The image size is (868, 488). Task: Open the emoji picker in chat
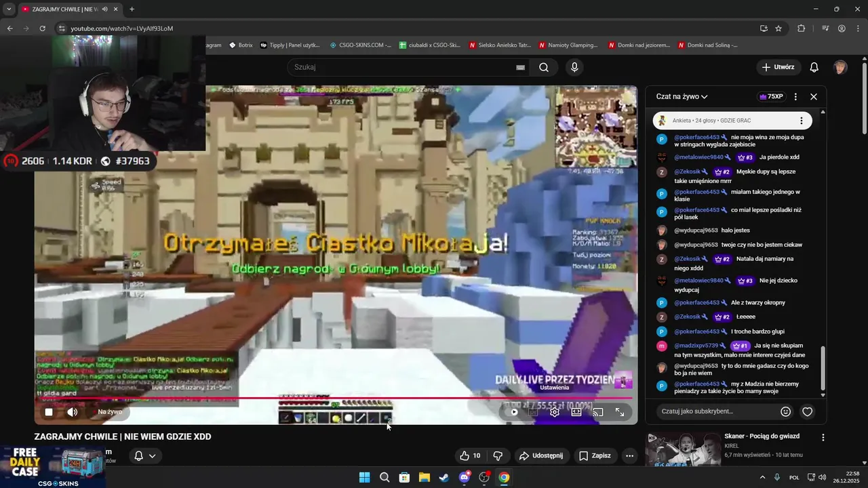(x=786, y=411)
